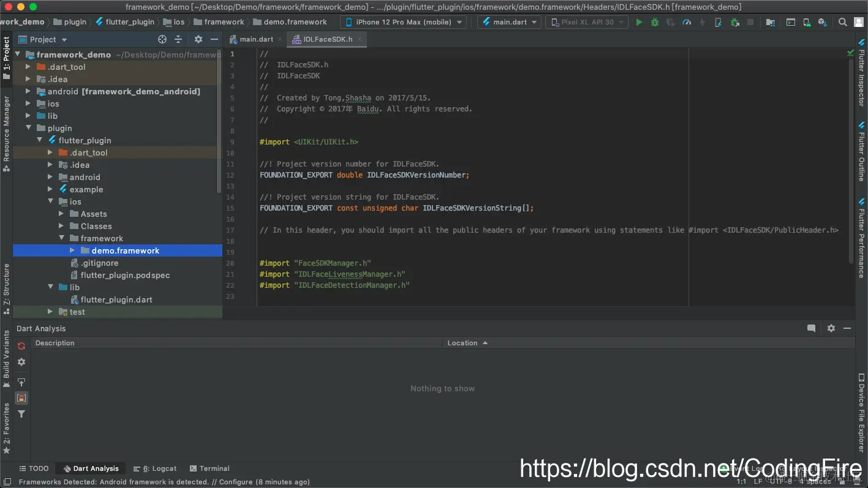Viewport: 868px width, 488px height.
Task: Click the green checkmark inspection indicator
Action: click(850, 53)
